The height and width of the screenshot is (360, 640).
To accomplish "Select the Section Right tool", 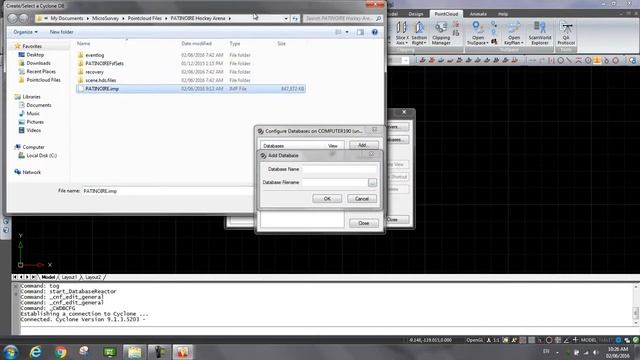I will 419,33.
